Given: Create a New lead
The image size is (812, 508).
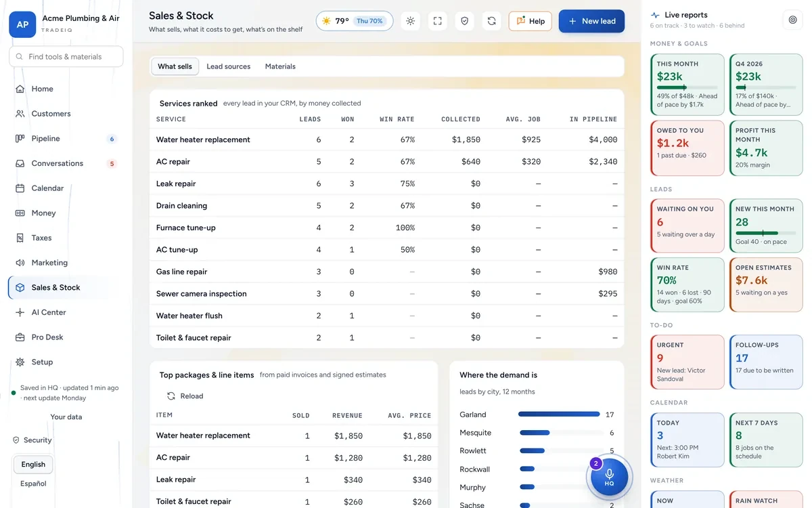Looking at the screenshot, I should point(591,21).
